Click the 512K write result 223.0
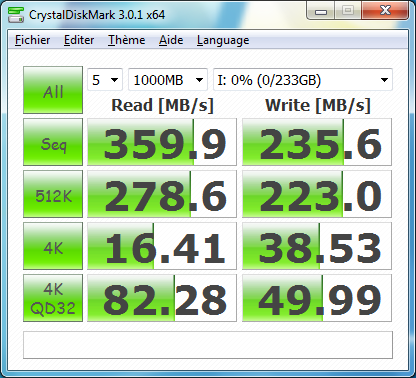 coord(317,194)
